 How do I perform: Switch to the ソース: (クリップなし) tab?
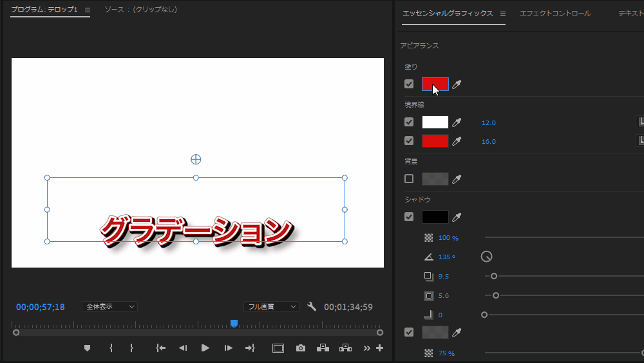141,10
